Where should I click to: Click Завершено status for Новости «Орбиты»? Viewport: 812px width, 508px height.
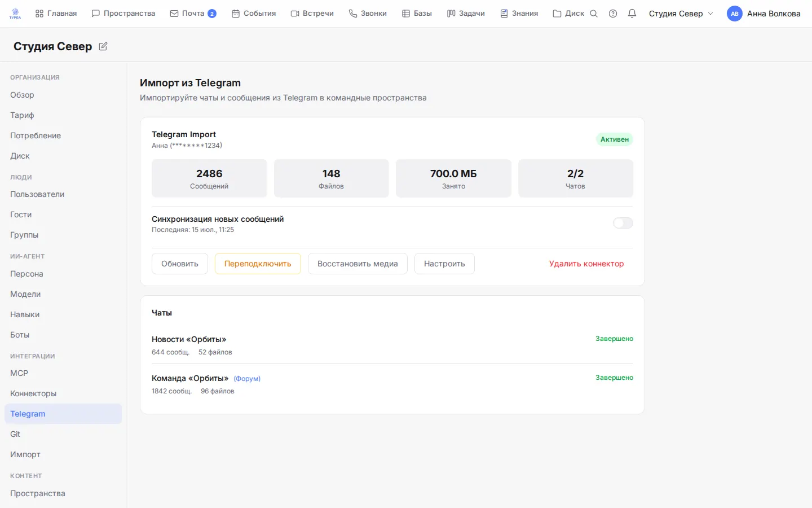(x=614, y=339)
